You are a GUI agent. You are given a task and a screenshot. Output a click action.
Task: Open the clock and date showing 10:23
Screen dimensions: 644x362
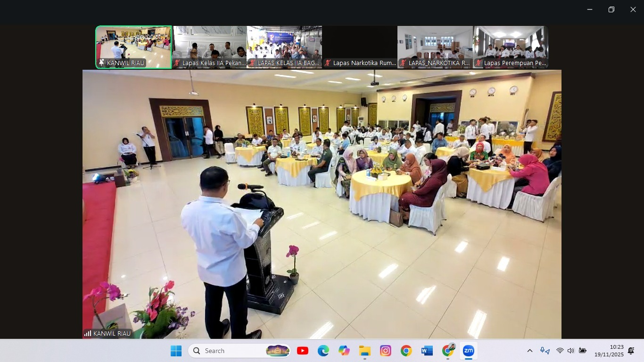(x=609, y=351)
